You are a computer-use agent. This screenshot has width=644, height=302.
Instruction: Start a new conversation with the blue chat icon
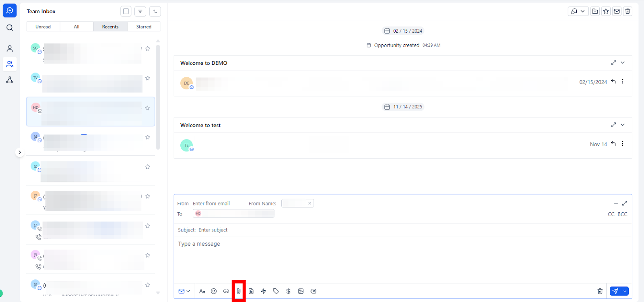tap(10, 10)
